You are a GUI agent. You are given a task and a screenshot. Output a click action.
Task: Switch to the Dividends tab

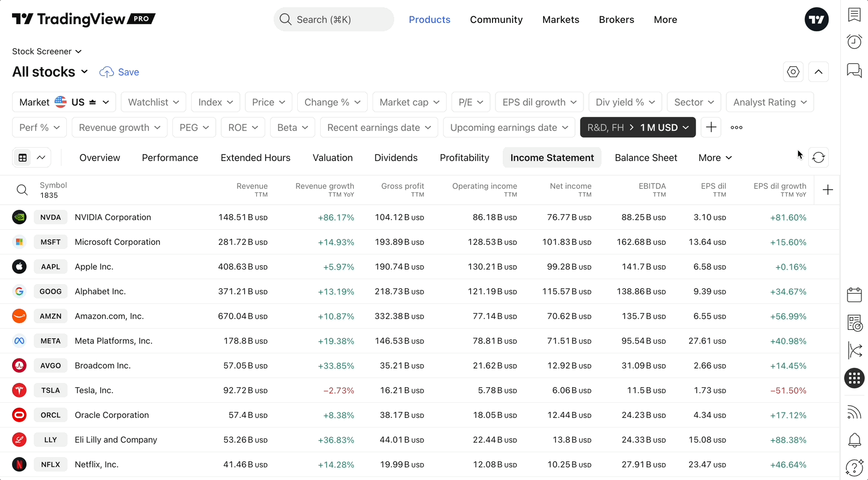[x=396, y=157]
